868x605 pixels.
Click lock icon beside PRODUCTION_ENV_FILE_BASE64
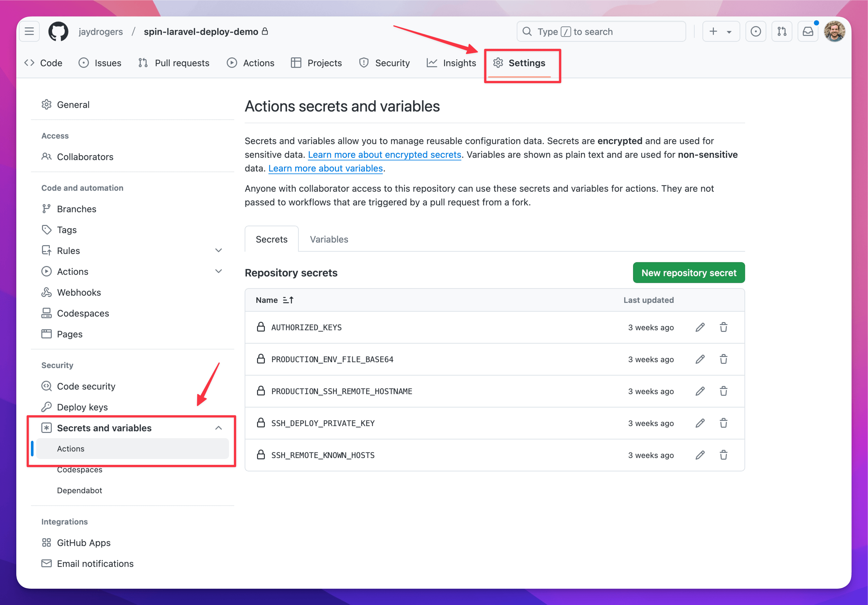pyautogui.click(x=261, y=359)
